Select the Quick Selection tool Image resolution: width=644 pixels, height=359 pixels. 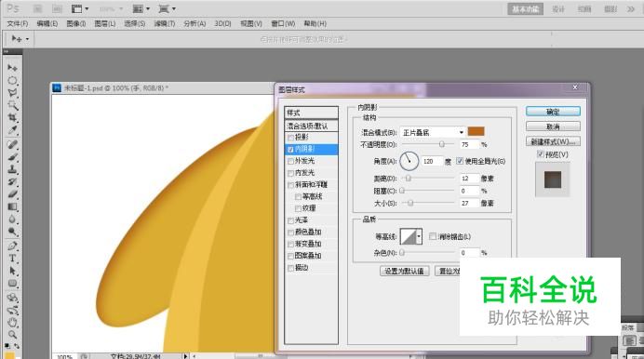(12, 105)
